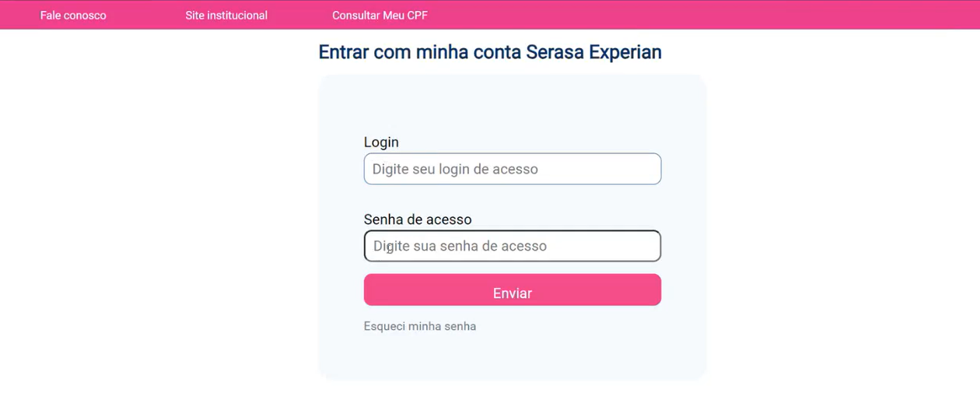Visit the institutional site link
980x400 pixels.
point(226,16)
